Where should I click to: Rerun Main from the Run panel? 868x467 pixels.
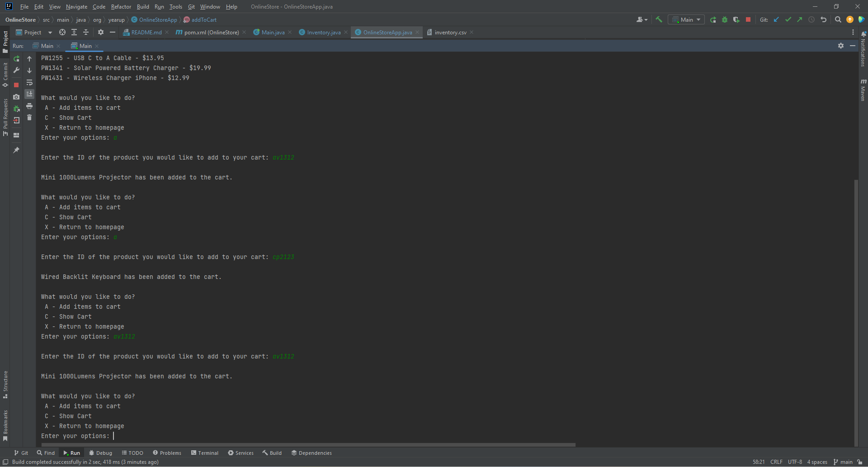click(x=16, y=59)
